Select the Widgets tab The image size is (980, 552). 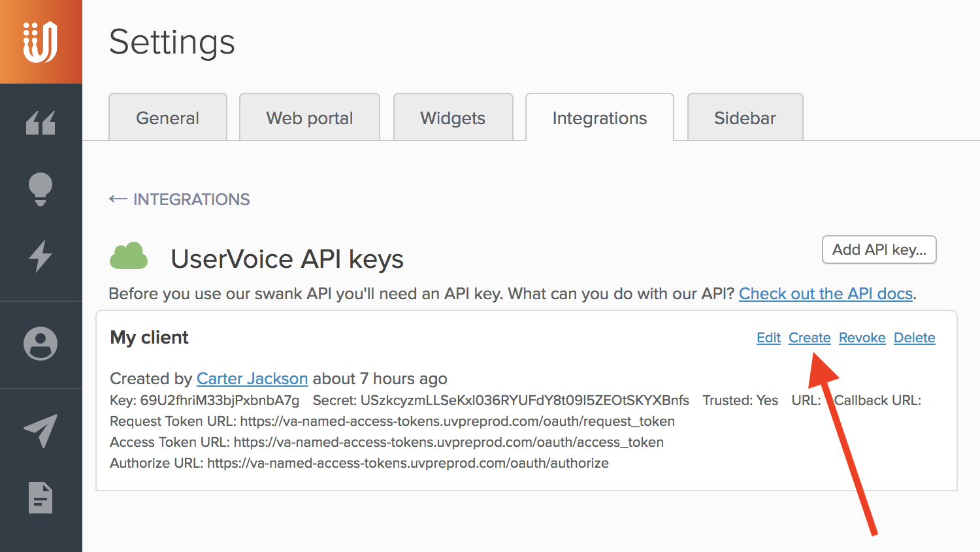(x=453, y=118)
